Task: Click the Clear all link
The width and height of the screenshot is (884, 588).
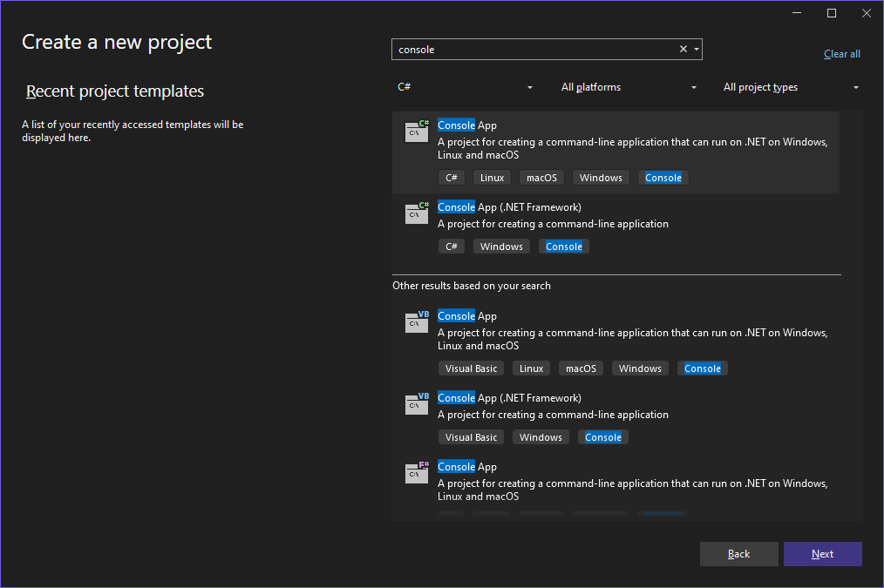Action: [x=841, y=54]
